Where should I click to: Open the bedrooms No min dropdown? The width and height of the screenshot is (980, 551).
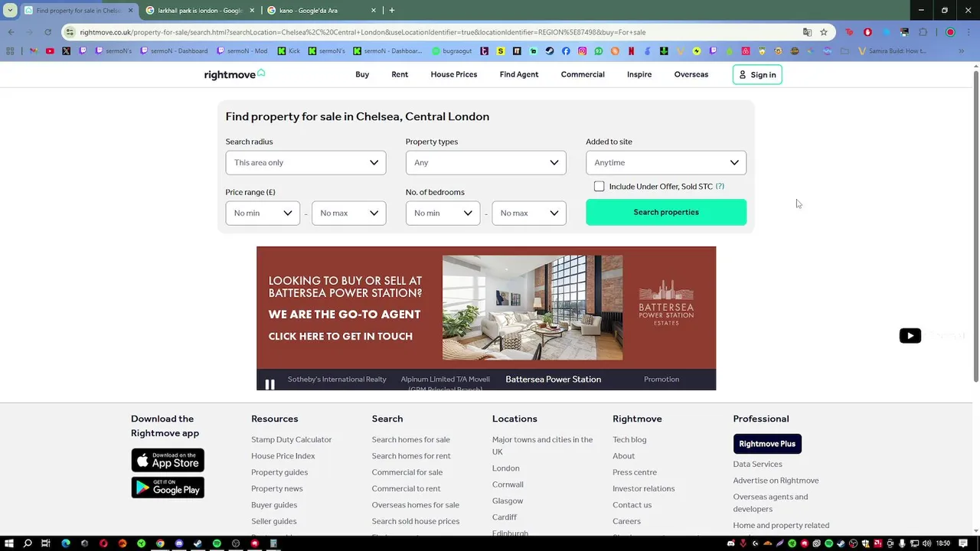point(443,213)
